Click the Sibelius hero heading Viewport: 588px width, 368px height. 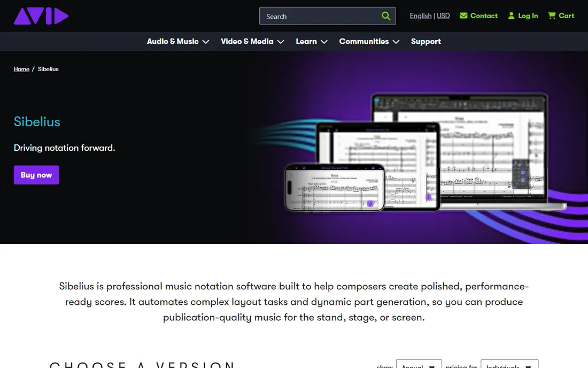pos(37,121)
